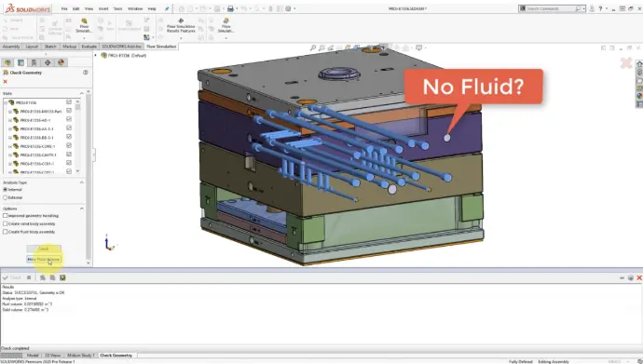Switch to SOLIDWORKS Add-Ins ribbon tab
This screenshot has width=643, height=364.
click(121, 47)
